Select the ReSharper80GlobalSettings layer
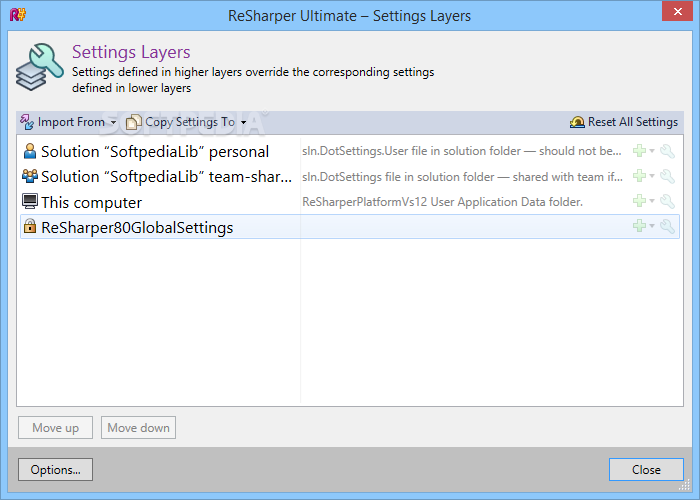This screenshot has height=500, width=700. pyautogui.click(x=350, y=227)
